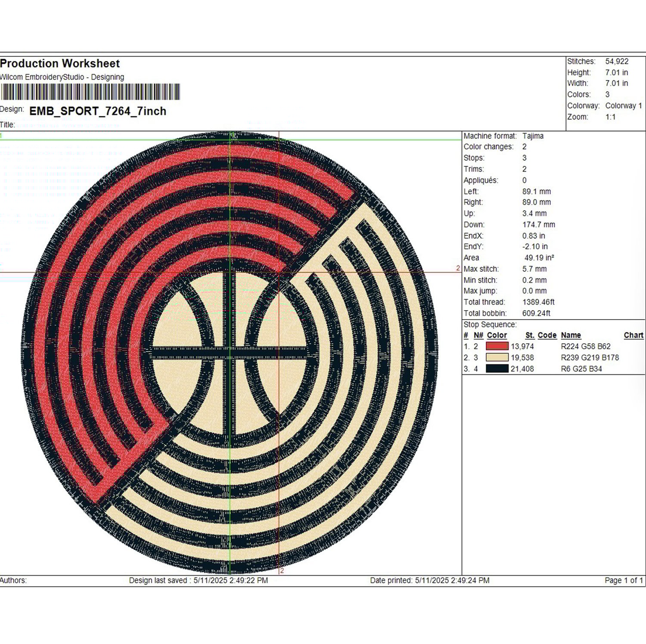
Task: Click the "Machine format:" label
Action: pos(490,136)
